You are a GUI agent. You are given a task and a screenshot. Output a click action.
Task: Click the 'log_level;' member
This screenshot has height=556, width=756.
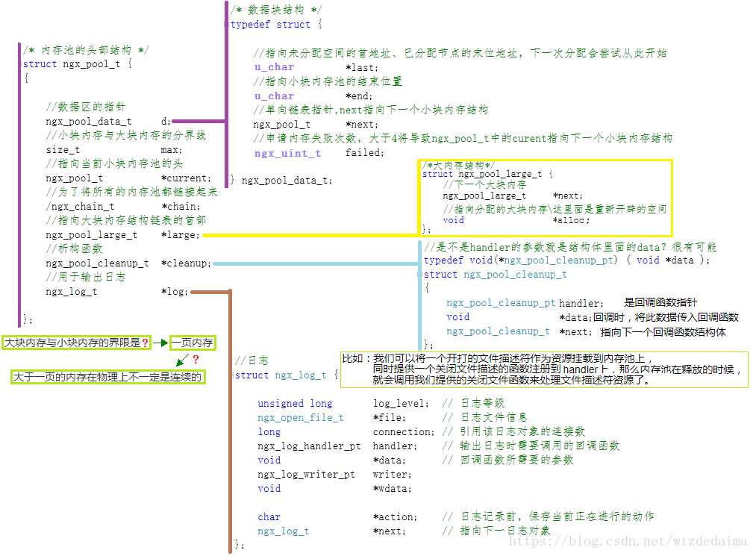click(401, 403)
